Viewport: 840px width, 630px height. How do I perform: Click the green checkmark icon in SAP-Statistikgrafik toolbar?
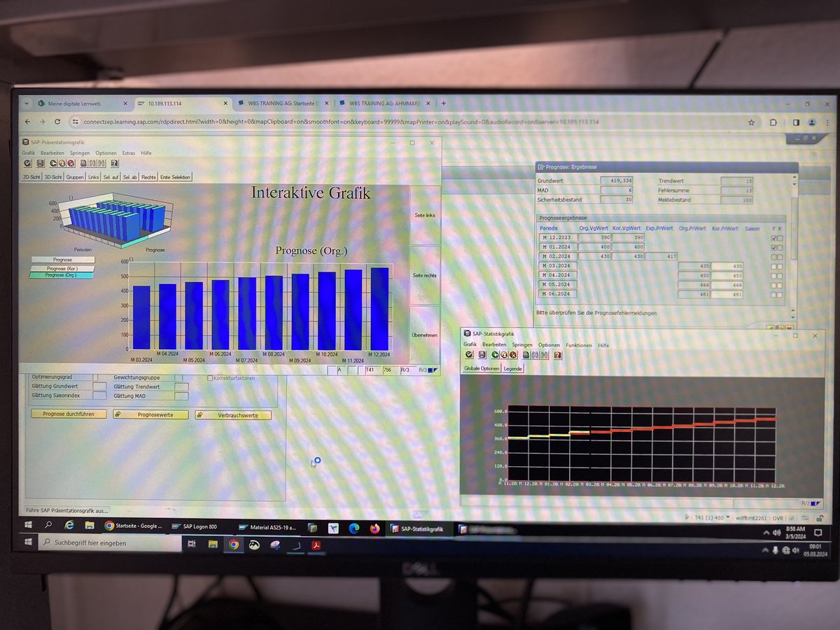tap(469, 355)
